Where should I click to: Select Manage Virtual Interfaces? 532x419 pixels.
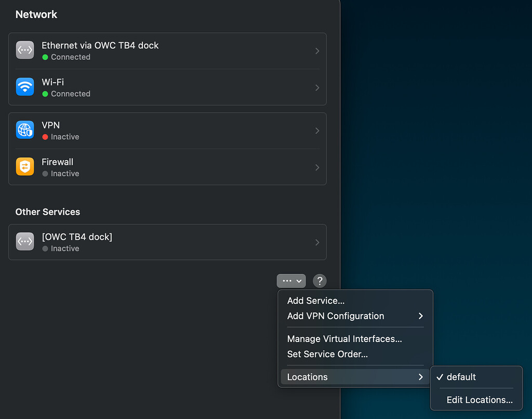coord(344,338)
